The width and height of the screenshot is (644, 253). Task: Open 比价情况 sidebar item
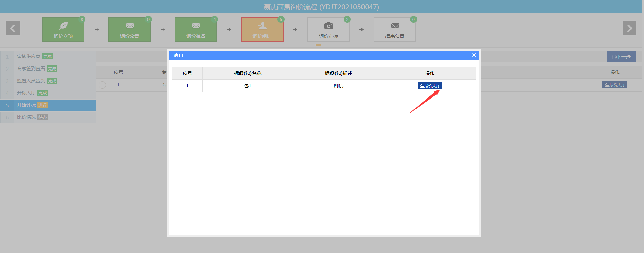(x=26, y=117)
